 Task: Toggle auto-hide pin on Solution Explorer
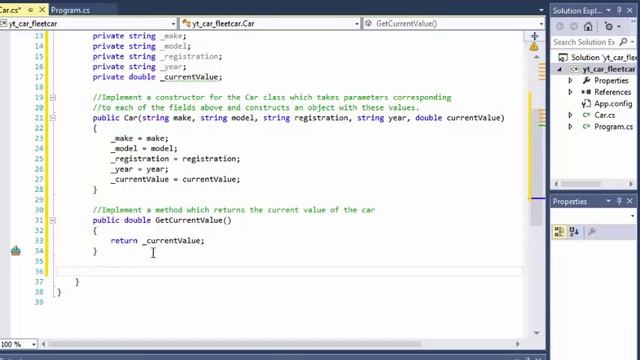(619, 10)
